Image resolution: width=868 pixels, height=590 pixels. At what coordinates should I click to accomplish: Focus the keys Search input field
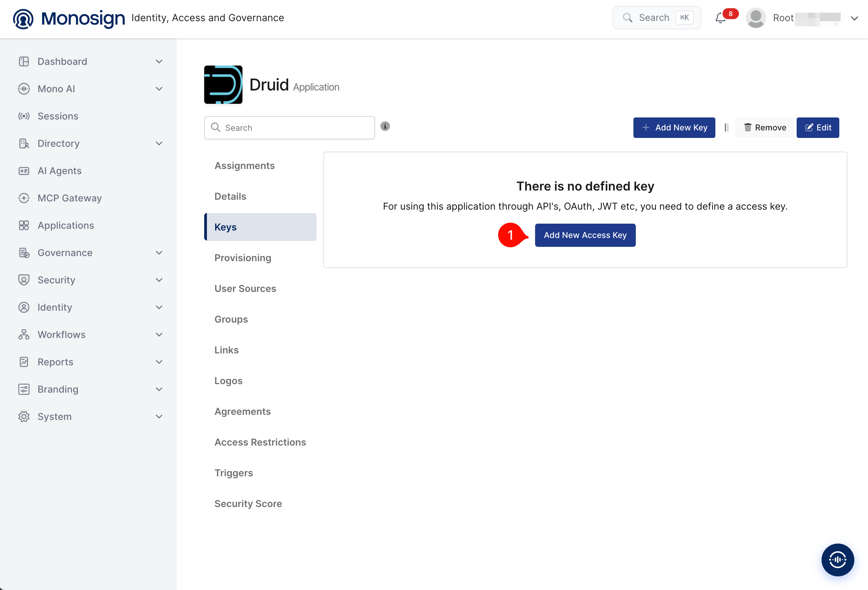tap(290, 128)
